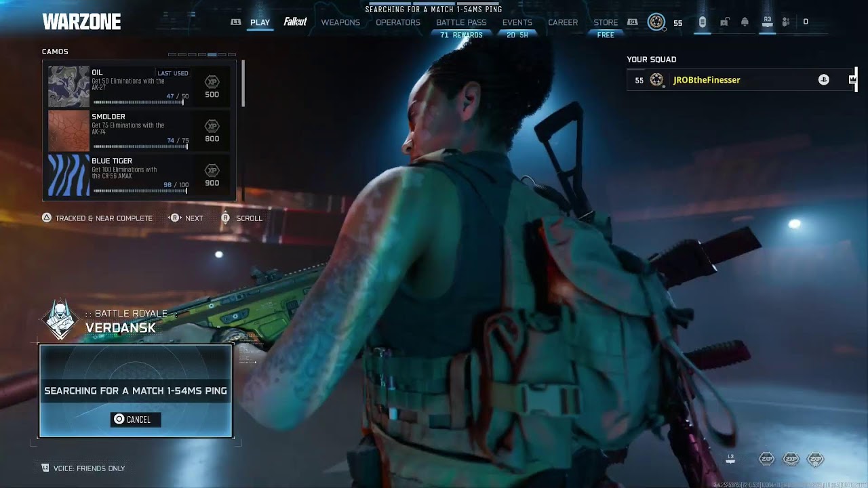Image resolution: width=868 pixels, height=488 pixels.
Task: Click the unlock padlock icon
Action: tap(724, 22)
